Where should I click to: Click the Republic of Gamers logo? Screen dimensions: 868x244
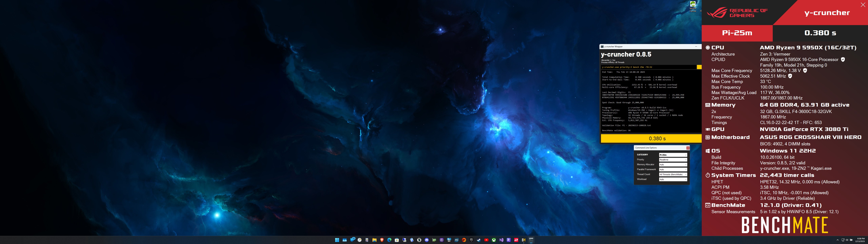737,13
